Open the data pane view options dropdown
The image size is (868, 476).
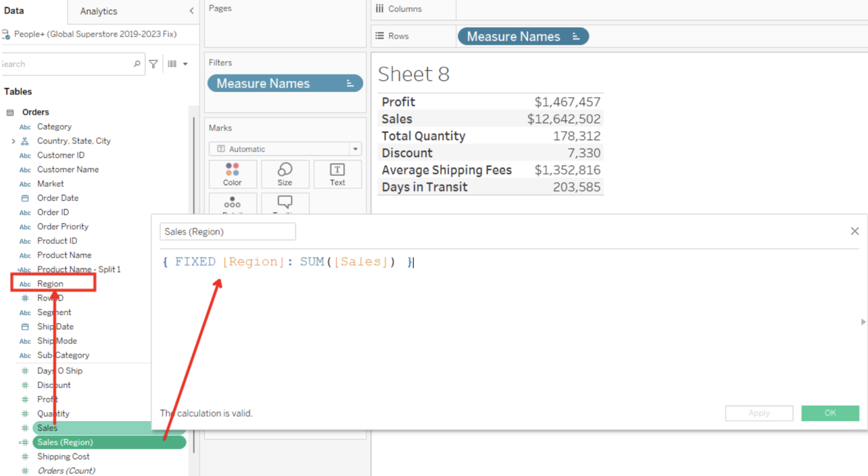click(x=185, y=63)
